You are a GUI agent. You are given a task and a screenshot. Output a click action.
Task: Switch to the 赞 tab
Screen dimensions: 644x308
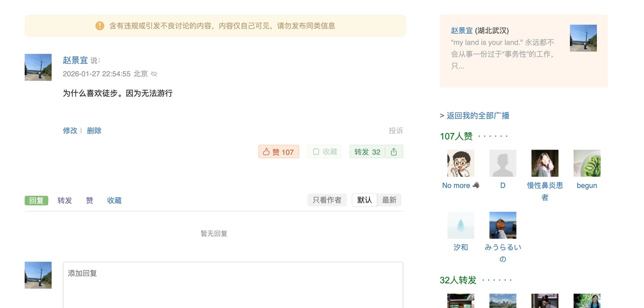point(90,200)
